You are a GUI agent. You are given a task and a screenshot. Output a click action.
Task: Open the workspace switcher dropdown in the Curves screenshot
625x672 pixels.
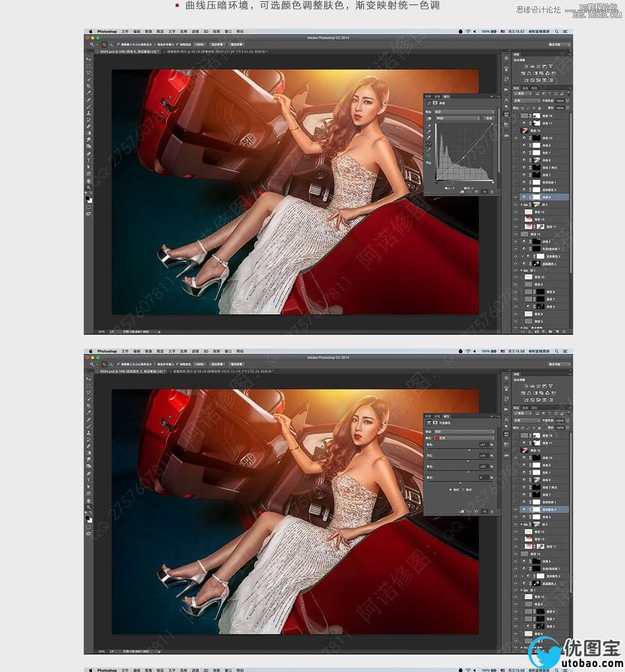[x=559, y=44]
